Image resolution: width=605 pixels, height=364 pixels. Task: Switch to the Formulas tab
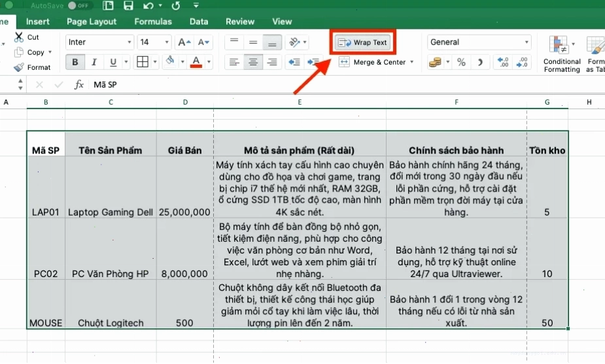153,22
